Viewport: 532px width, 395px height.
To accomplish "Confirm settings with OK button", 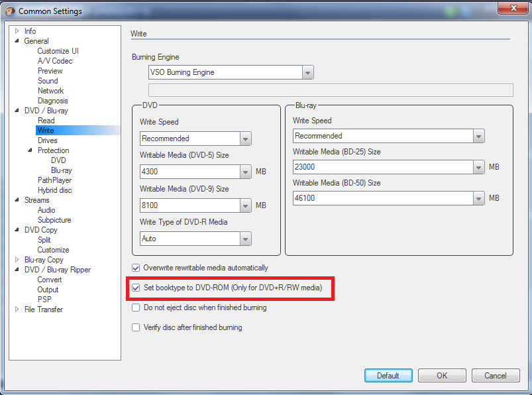I will coord(442,376).
